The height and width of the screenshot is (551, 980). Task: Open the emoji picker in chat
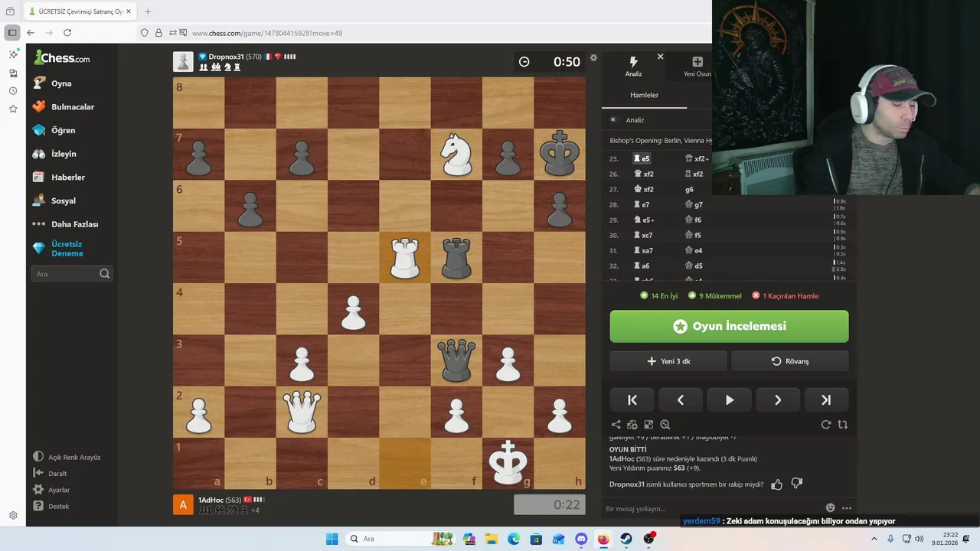[831, 508]
